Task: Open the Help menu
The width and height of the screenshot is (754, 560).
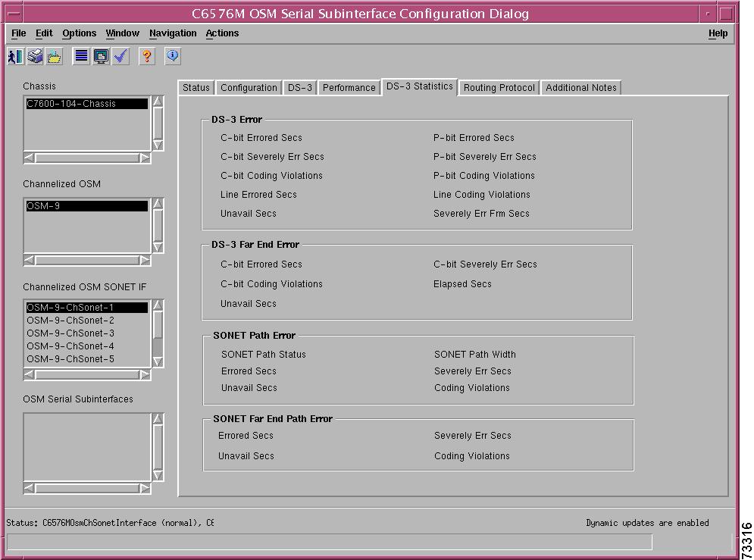Action: (x=718, y=33)
